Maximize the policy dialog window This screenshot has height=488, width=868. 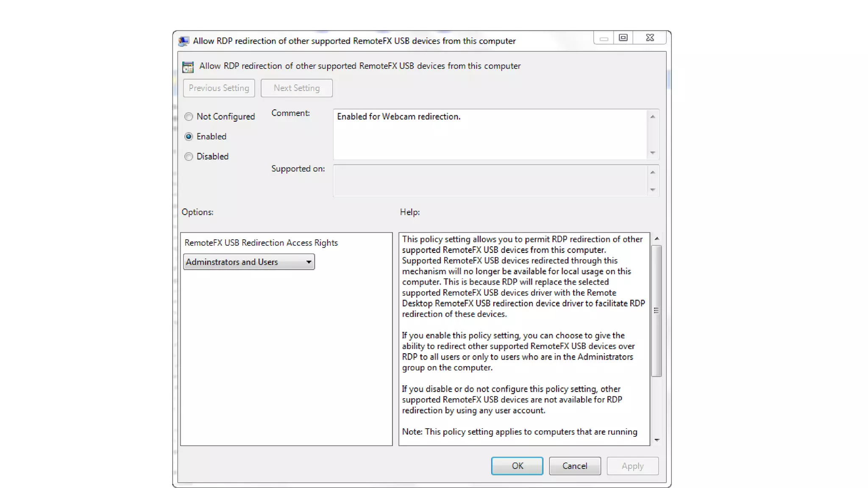point(623,38)
